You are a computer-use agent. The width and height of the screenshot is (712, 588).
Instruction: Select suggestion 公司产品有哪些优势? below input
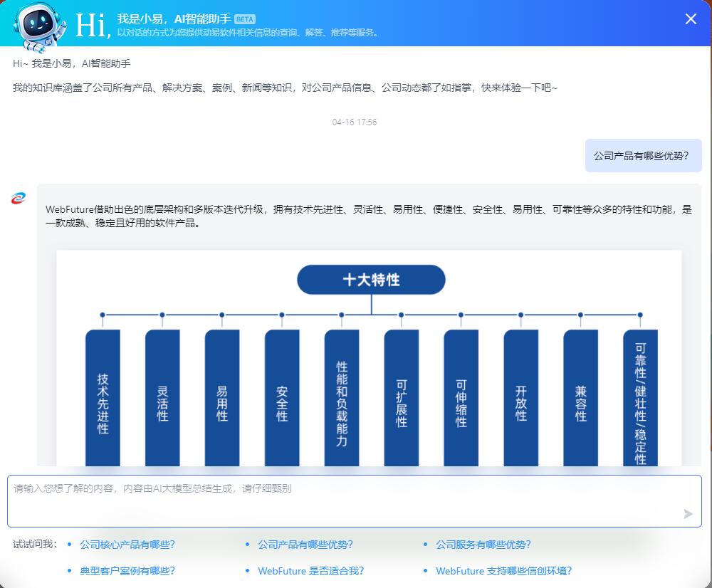[305, 545]
